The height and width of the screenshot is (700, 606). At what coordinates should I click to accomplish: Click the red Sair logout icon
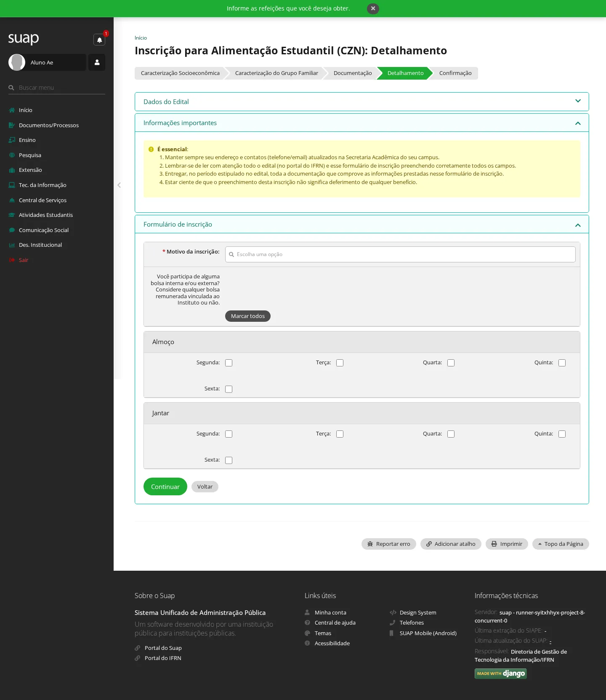click(12, 260)
